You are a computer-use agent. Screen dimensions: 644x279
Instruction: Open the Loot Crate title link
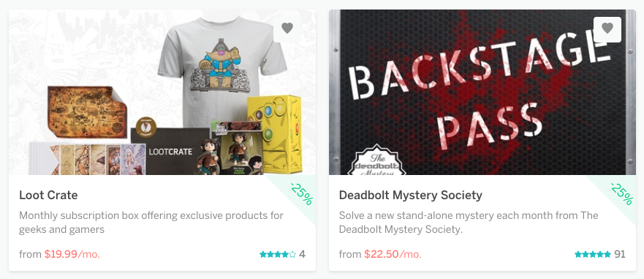pyautogui.click(x=48, y=195)
